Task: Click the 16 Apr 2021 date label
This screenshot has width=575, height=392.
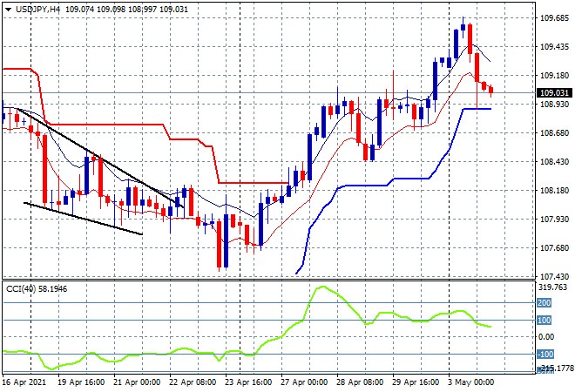Action: [24, 382]
